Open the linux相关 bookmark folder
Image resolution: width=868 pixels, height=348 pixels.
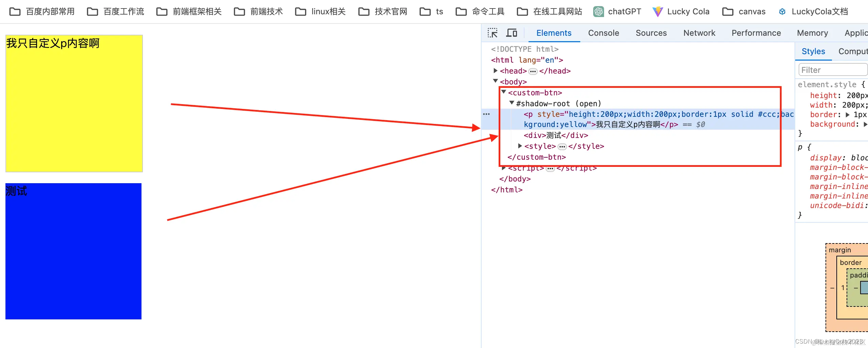[x=320, y=12]
